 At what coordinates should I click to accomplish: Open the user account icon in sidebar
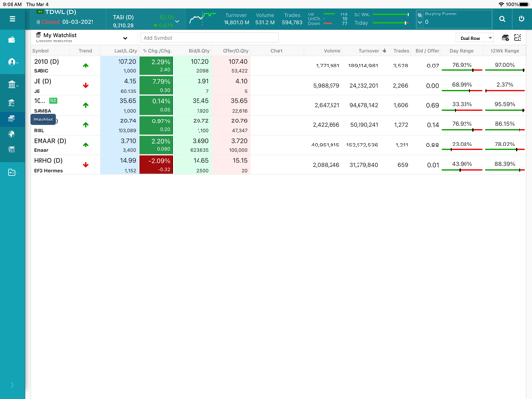coord(13,62)
